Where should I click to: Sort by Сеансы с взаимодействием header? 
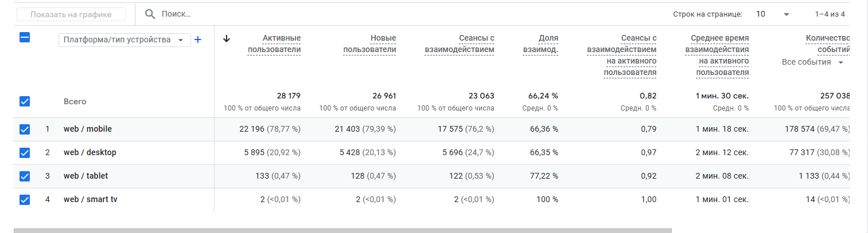coord(460,44)
